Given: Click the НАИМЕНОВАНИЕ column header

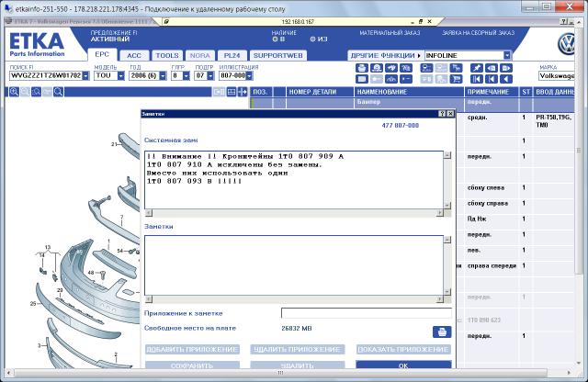Looking at the screenshot, I should point(409,92).
